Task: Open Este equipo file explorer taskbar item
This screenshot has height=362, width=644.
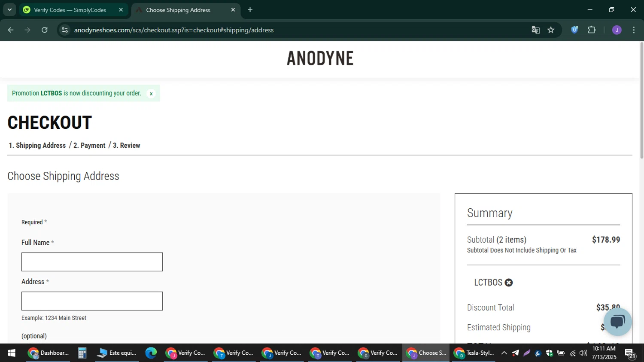Action: pyautogui.click(x=117, y=353)
